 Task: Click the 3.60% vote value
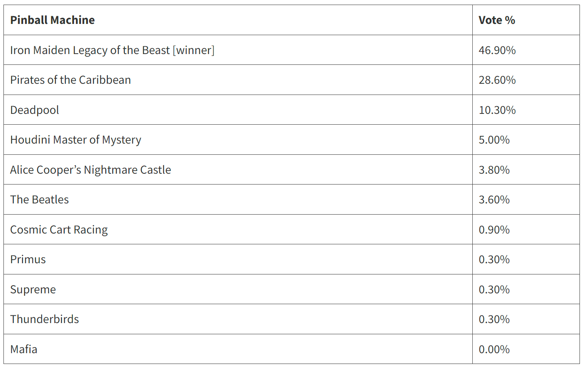494,200
